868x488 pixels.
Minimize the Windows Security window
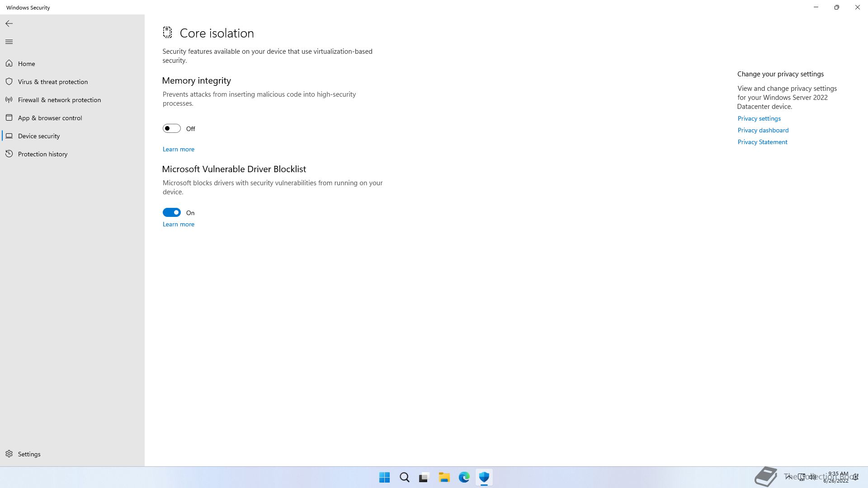coord(816,7)
